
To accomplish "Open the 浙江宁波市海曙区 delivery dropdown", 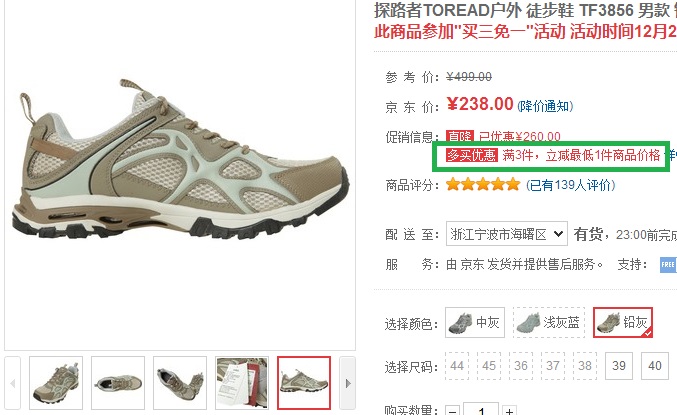I will (x=507, y=234).
